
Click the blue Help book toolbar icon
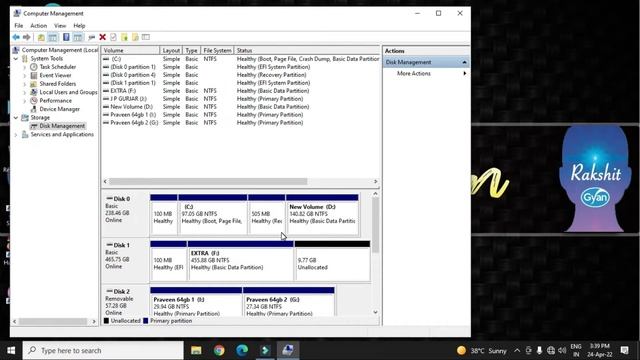click(66, 37)
